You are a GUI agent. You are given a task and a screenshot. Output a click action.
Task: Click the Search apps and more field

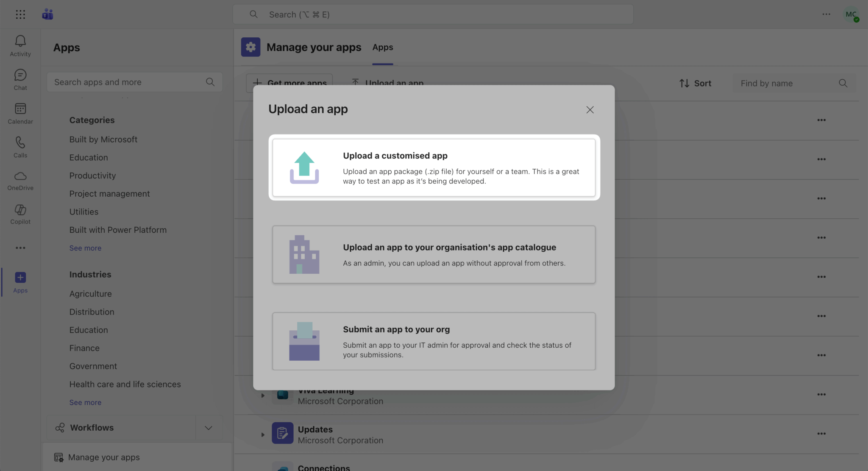(127, 82)
